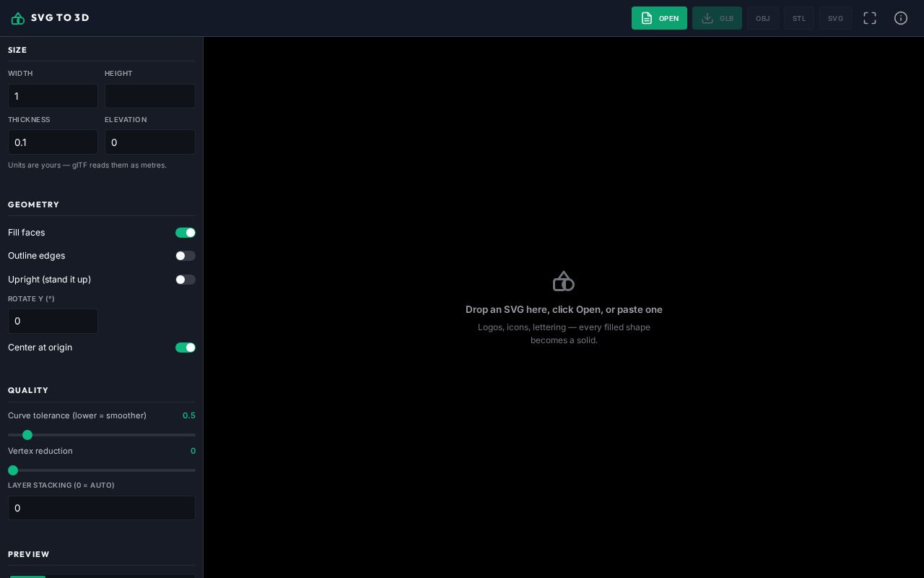Click the 'Logos, icons, lettering' description text
The height and width of the screenshot is (578, 924).
(564, 334)
